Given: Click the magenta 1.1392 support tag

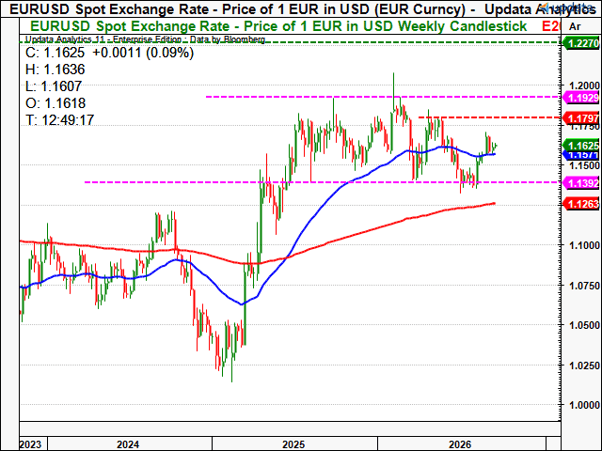Looking at the screenshot, I should [x=581, y=183].
